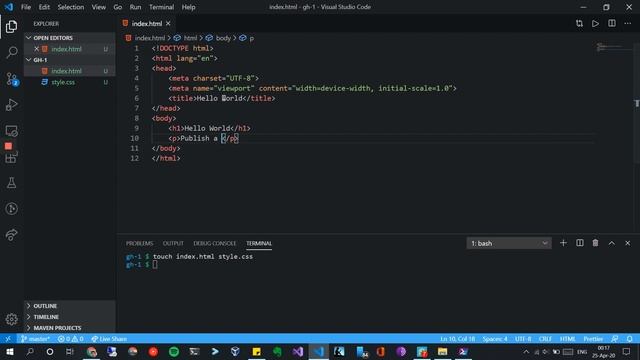Select the index.html editor tab

pyautogui.click(x=147, y=24)
